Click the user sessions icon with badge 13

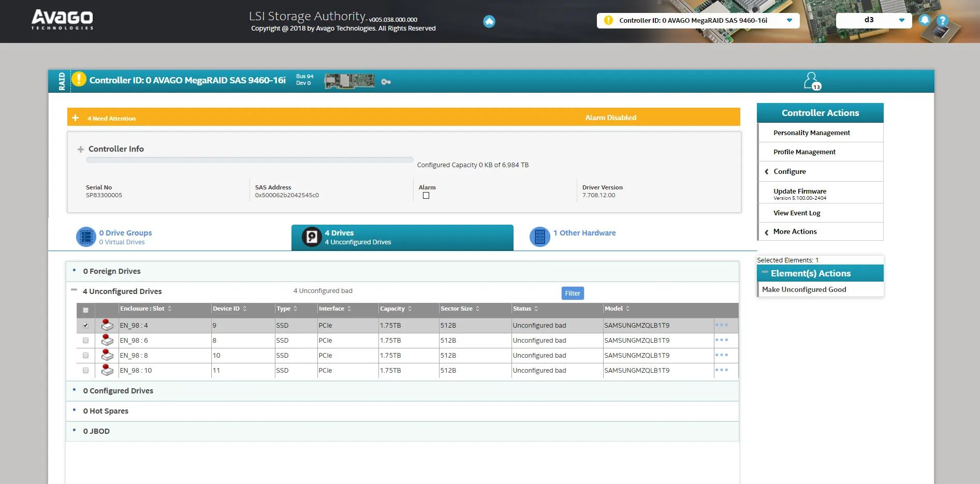coord(811,81)
